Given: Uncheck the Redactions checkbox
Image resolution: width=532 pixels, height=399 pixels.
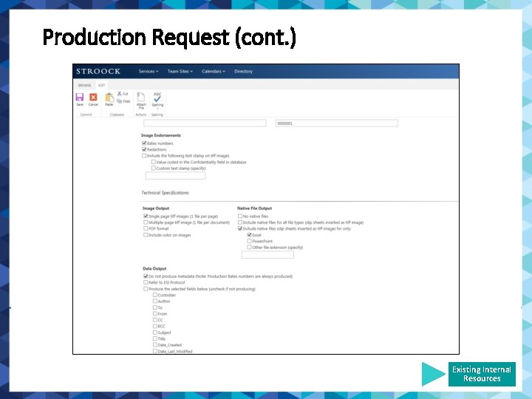Looking at the screenshot, I should pos(144,149).
